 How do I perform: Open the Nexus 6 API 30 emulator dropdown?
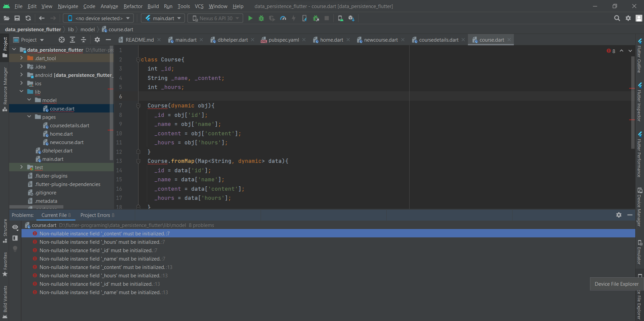click(215, 18)
